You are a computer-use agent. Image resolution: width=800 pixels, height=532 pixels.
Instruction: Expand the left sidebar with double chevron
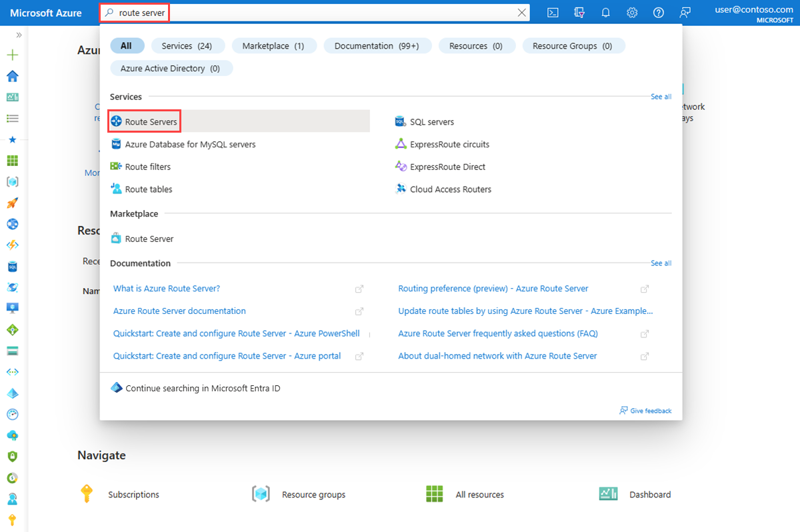[x=19, y=35]
